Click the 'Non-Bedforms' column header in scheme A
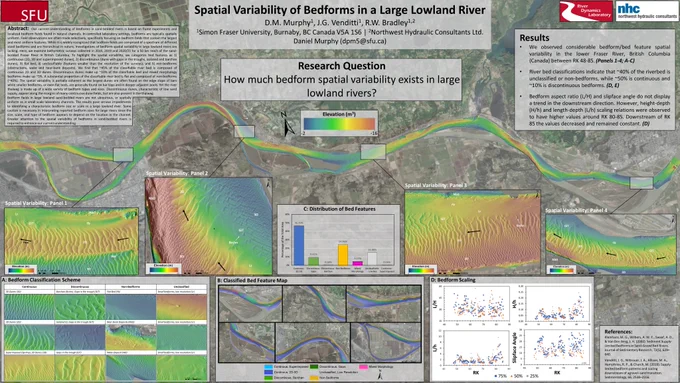680x383 pixels. pos(131,287)
